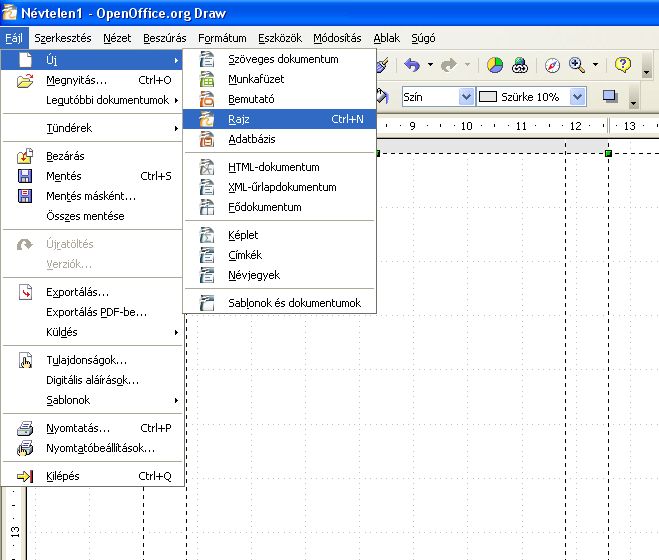Screen dimensions: 659x560
Task: Select the Undo arrow icon in toolbar
Action: (412, 65)
